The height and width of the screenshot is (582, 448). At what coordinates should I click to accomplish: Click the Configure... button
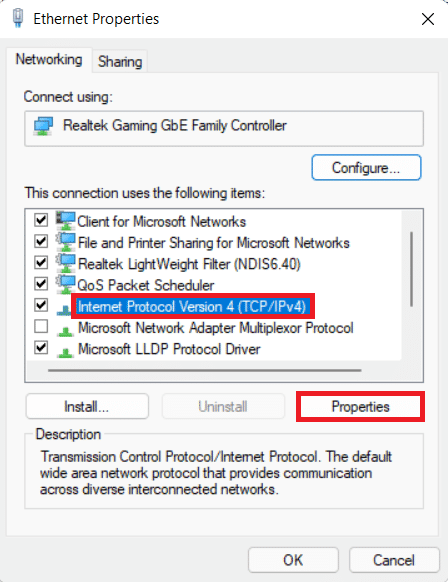pyautogui.click(x=366, y=168)
